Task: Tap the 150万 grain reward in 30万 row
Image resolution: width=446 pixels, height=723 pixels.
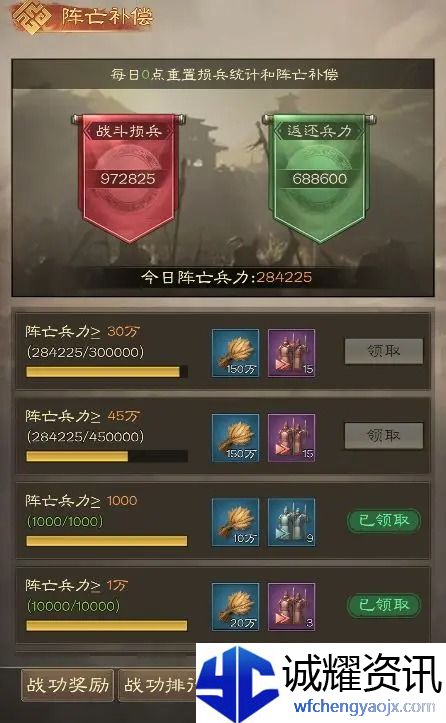Action: [x=235, y=353]
